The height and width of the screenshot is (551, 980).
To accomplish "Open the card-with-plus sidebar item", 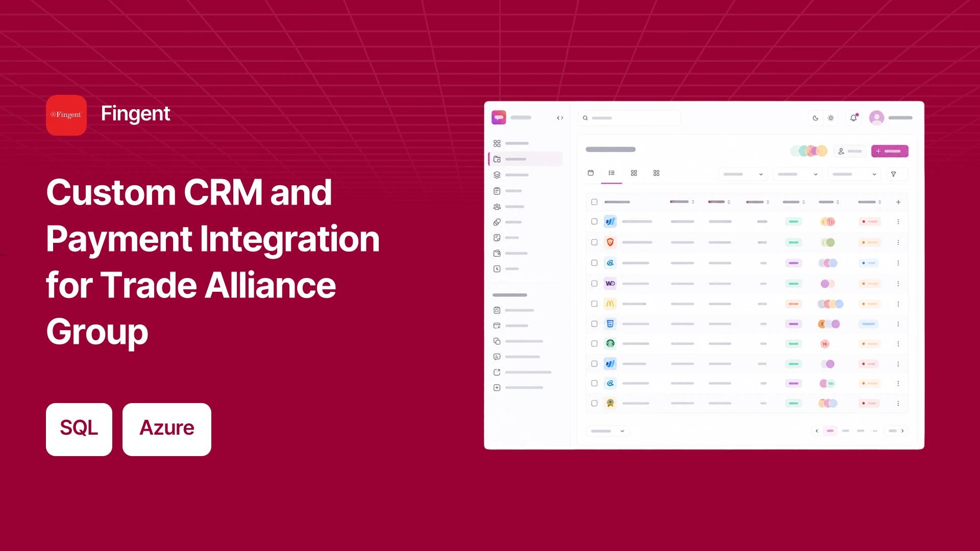I will click(x=512, y=325).
